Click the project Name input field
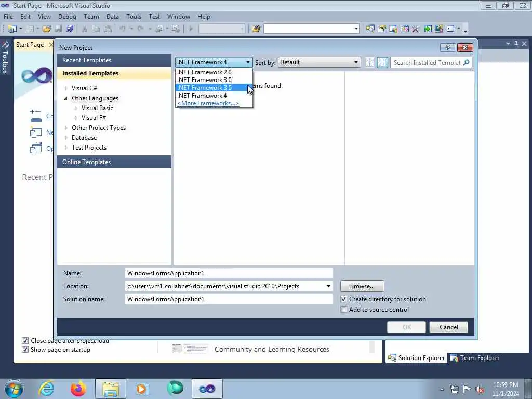 click(x=229, y=273)
